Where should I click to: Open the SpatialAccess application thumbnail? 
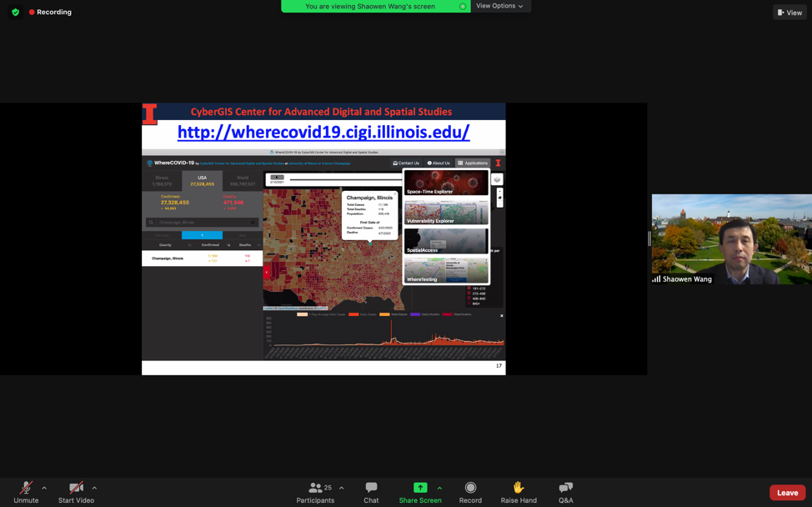(x=446, y=241)
